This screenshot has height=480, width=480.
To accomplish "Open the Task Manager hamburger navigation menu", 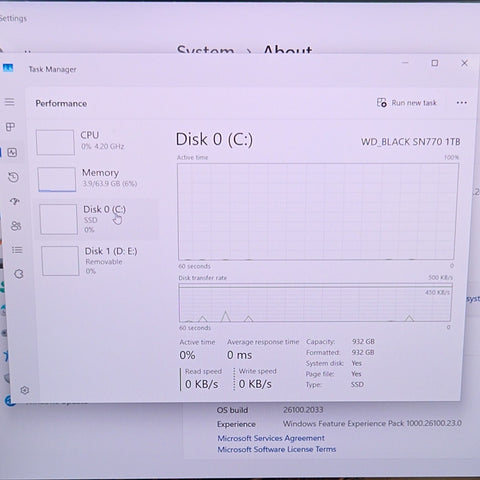I will click(x=10, y=102).
